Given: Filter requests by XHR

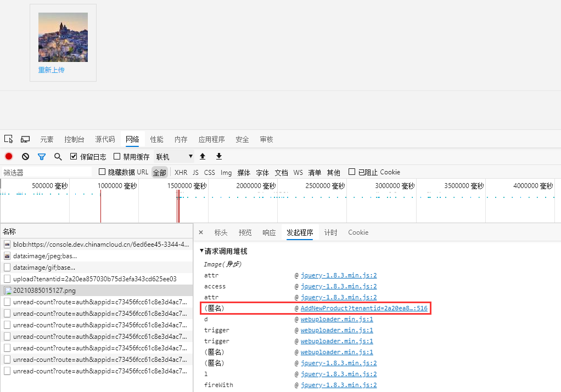Looking at the screenshot, I should pos(181,172).
